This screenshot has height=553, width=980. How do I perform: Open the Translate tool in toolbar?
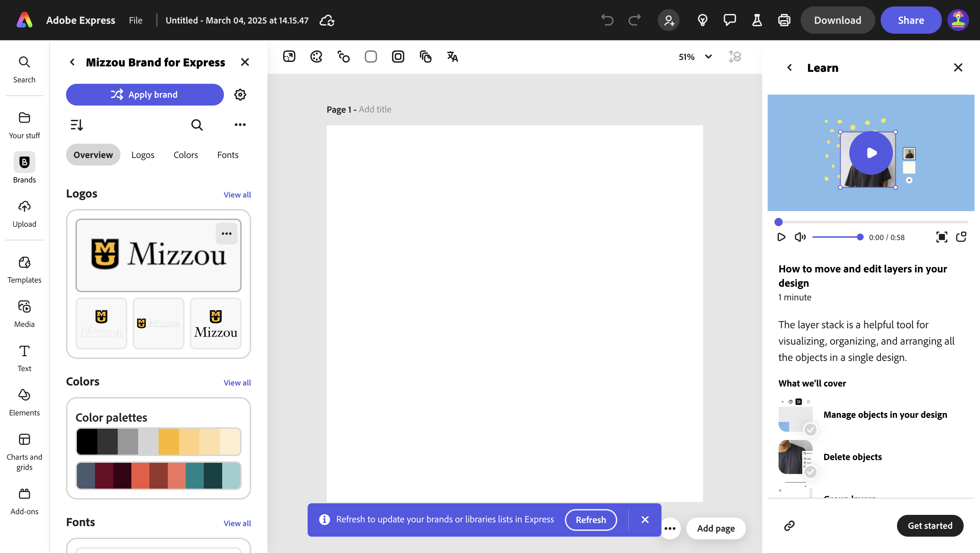(452, 57)
